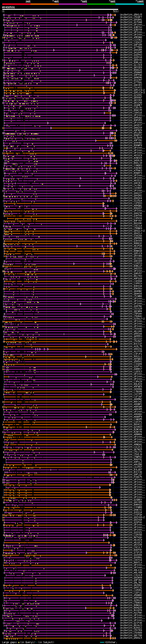Click the =100char. scale legend

pyautogui.click(x=108, y=642)
